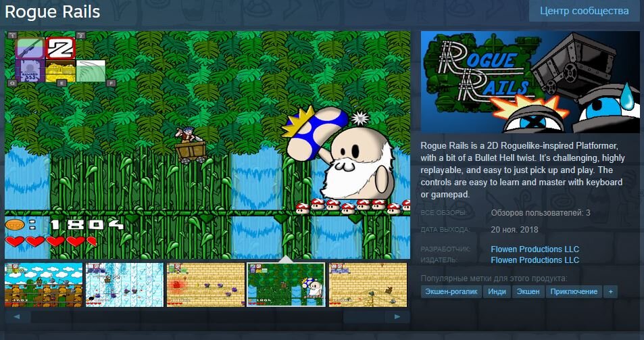Click the РАЗРАБОТЧИК label
Screen dimensions: 644x340
445,249
